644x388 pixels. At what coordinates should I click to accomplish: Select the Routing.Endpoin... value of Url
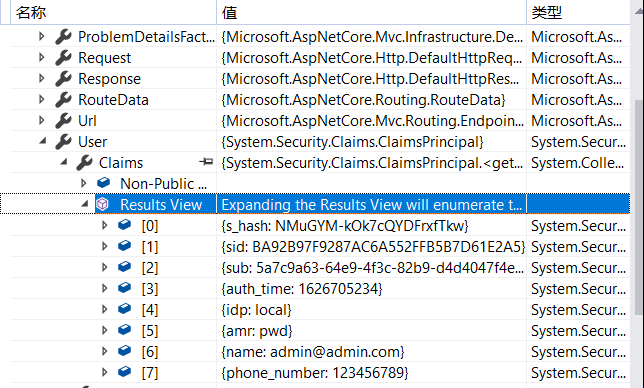click(373, 121)
